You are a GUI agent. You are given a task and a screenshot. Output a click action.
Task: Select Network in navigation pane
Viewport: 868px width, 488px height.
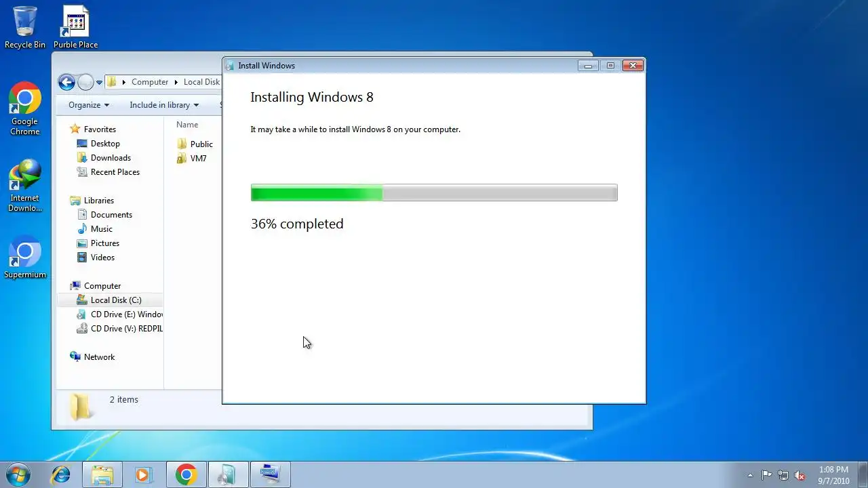(x=99, y=357)
